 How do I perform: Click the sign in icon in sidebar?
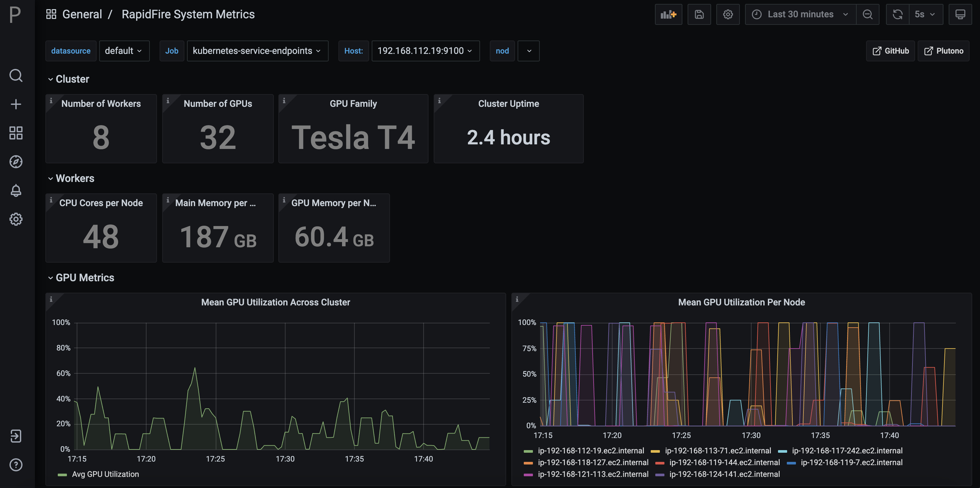(x=16, y=436)
